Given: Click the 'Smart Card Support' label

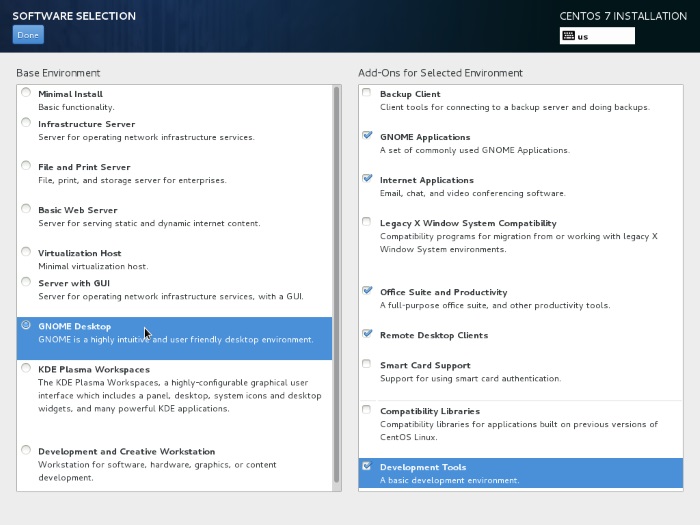Looking at the screenshot, I should (425, 366).
